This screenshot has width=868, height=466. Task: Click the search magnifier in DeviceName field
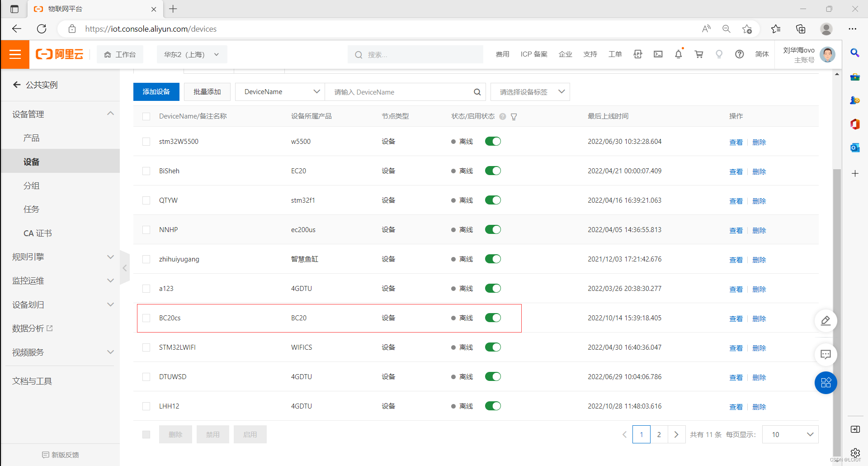point(477,92)
